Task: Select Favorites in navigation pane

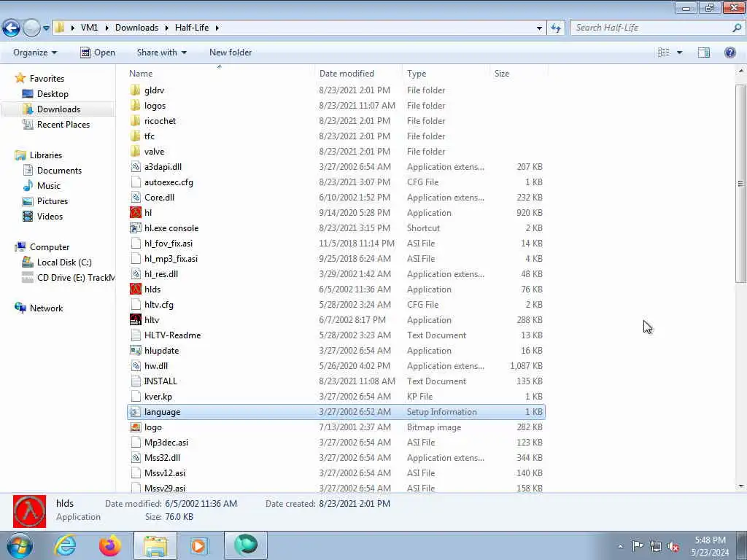Action: 47,79
